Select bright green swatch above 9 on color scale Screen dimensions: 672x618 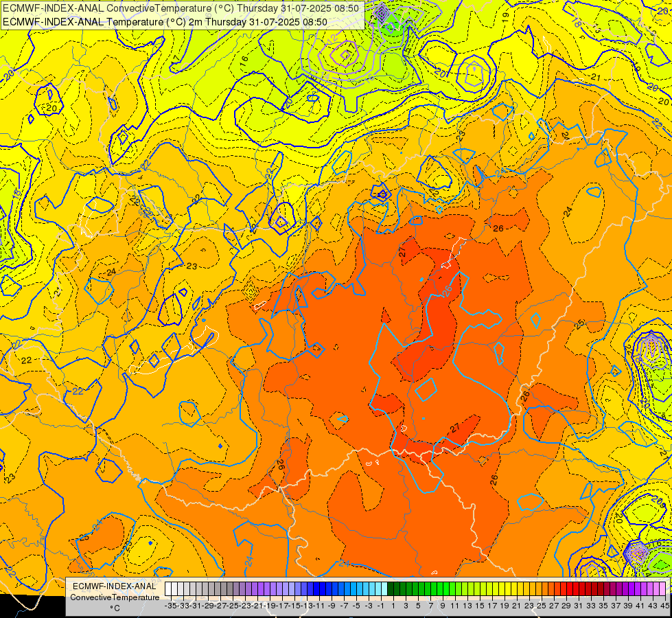pyautogui.click(x=440, y=588)
